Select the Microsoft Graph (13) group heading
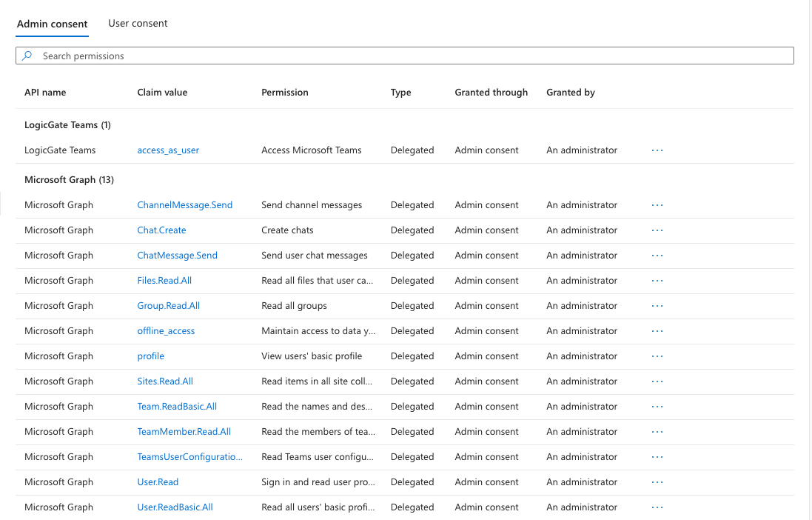The width and height of the screenshot is (812, 520). [70, 180]
